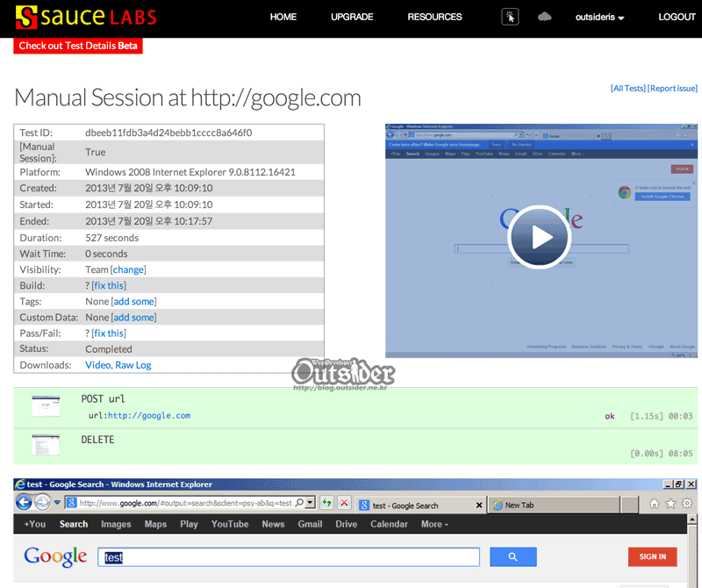Click the IE favorites star icon
702x588 pixels.
(x=670, y=504)
